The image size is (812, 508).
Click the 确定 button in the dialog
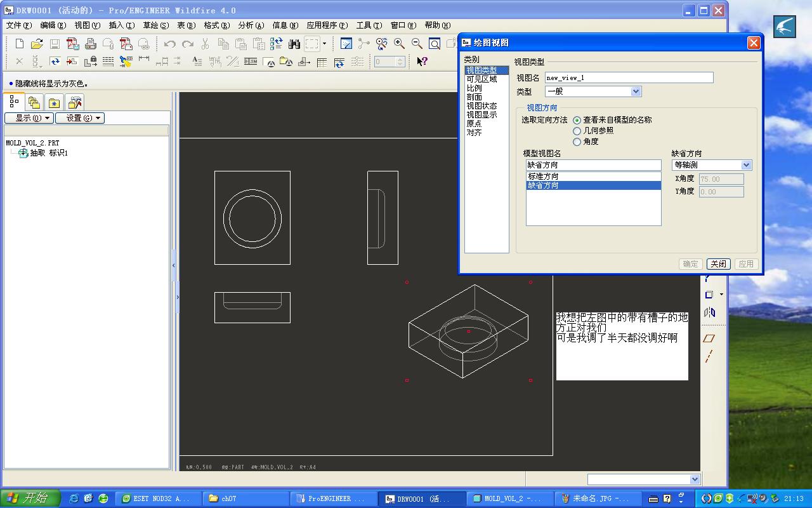click(x=691, y=264)
